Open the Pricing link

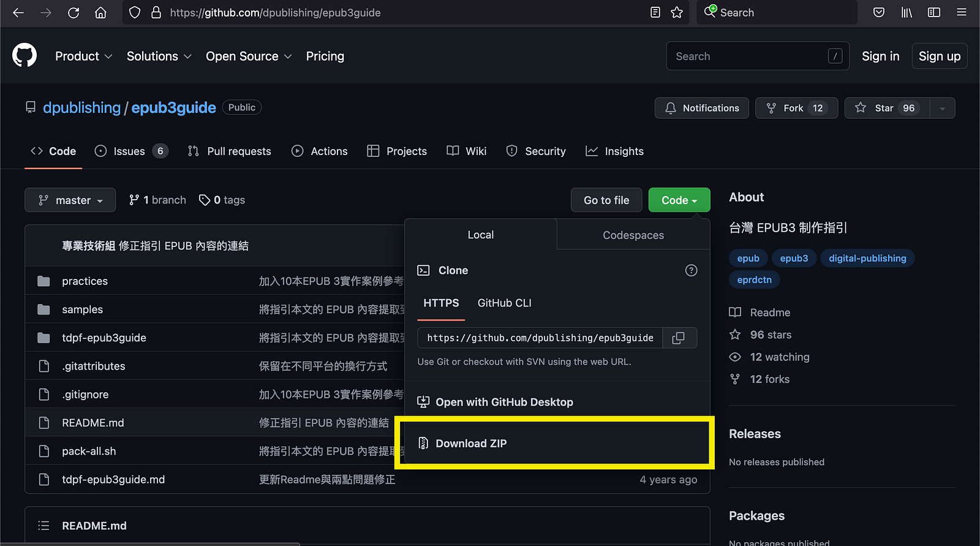coord(325,56)
